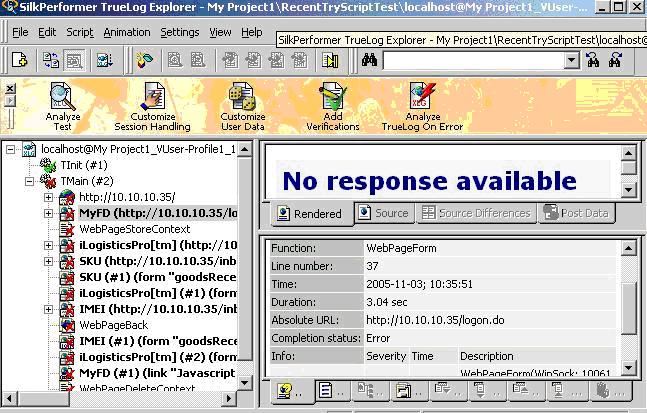This screenshot has width=647, height=413.
Task: Click the Severity column header
Action: click(386, 356)
